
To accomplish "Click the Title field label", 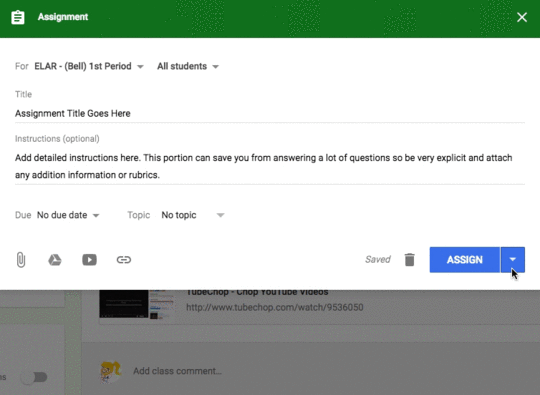I will point(23,94).
